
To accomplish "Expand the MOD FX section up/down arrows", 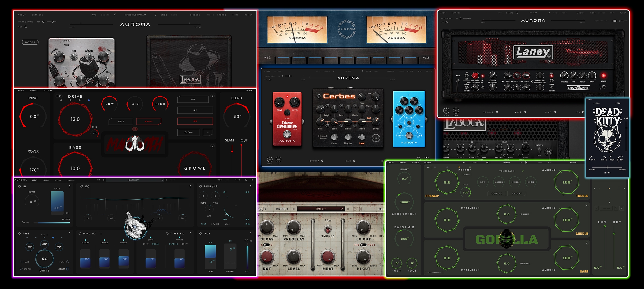I will (101, 233).
